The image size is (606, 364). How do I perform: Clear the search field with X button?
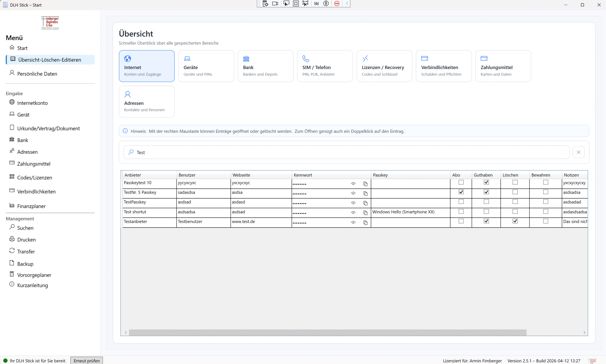tap(578, 152)
